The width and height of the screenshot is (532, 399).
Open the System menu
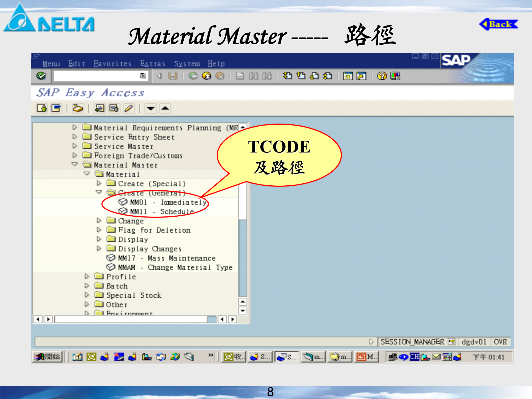tap(187, 64)
